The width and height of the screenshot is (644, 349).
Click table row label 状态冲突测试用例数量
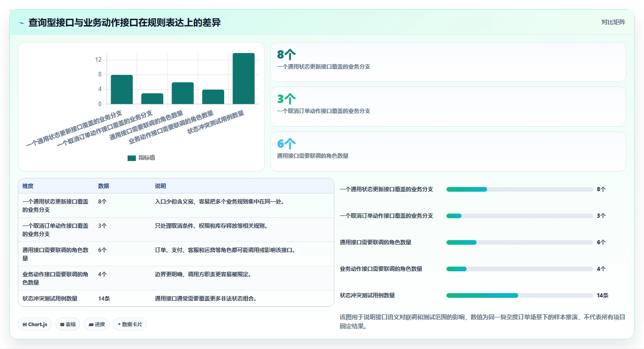(50, 299)
